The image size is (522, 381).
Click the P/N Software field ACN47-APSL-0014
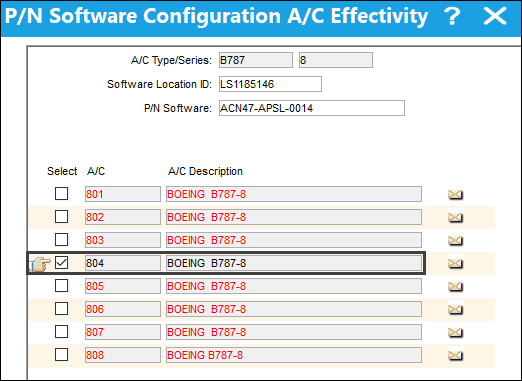pyautogui.click(x=312, y=108)
